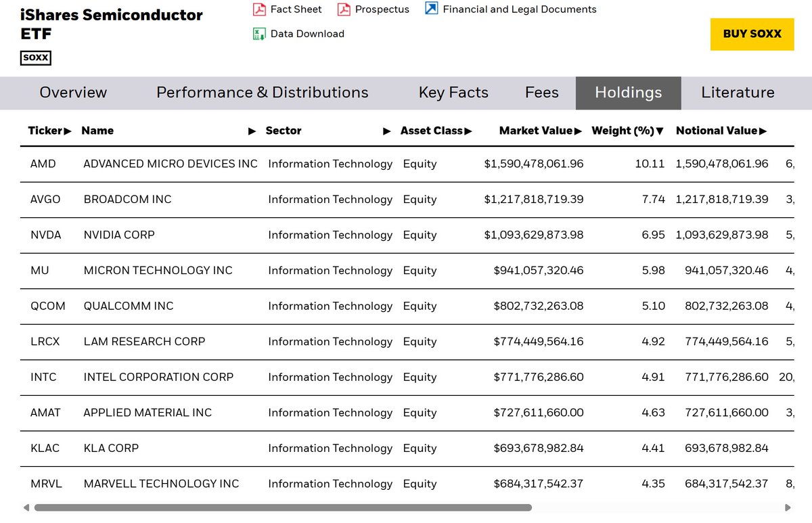The height and width of the screenshot is (523, 812).
Task: Switch to the Overview tab
Action: (x=73, y=93)
